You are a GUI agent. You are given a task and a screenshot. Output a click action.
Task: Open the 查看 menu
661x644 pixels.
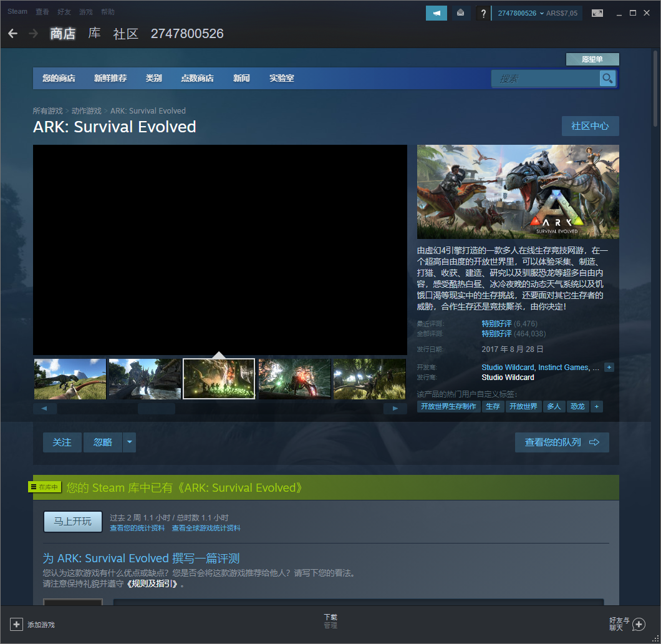[42, 12]
